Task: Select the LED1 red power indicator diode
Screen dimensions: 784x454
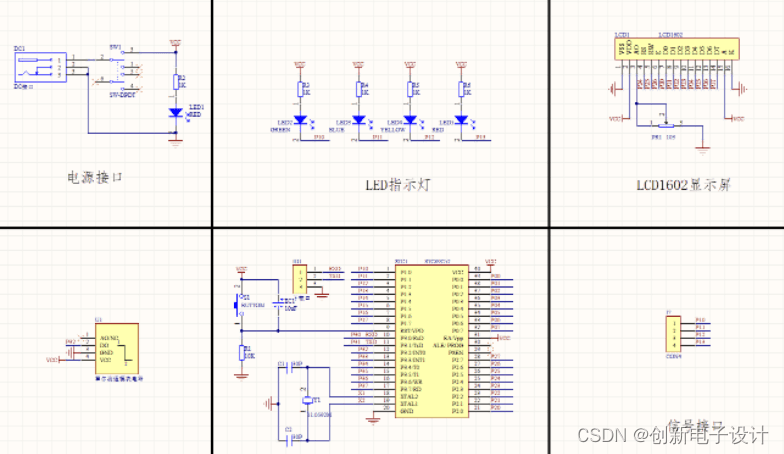Action: click(176, 113)
